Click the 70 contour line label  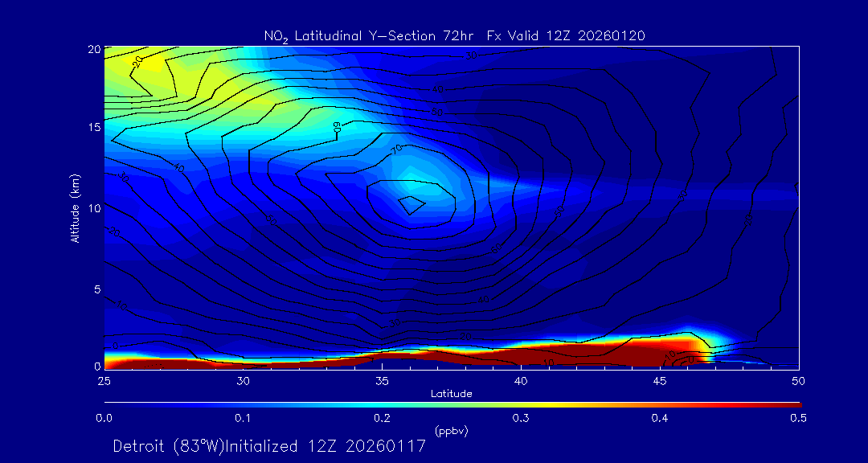click(x=398, y=150)
